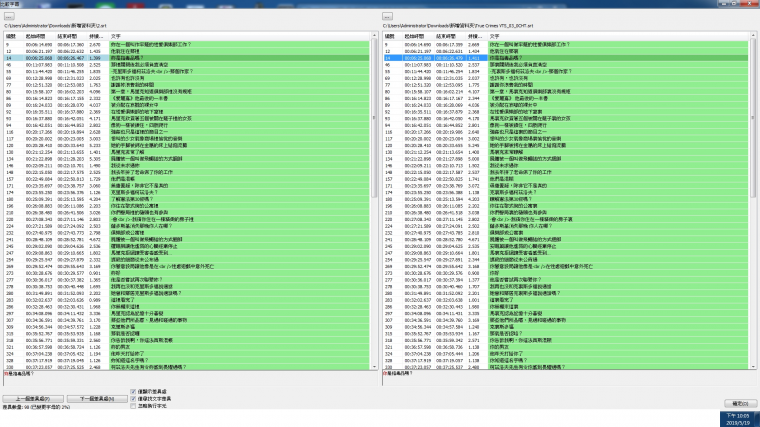
Task: Go to previous difference (上一個差異處)
Action: [x=33, y=398]
